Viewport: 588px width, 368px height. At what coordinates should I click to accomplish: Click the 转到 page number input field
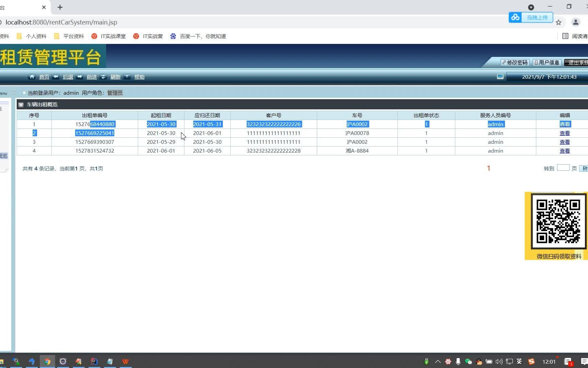tap(563, 168)
